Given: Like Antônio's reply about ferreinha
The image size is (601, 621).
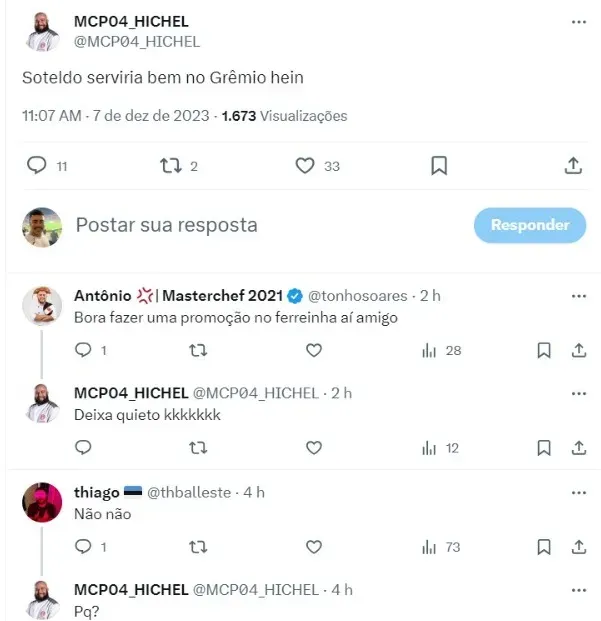Looking at the screenshot, I should (x=313, y=350).
